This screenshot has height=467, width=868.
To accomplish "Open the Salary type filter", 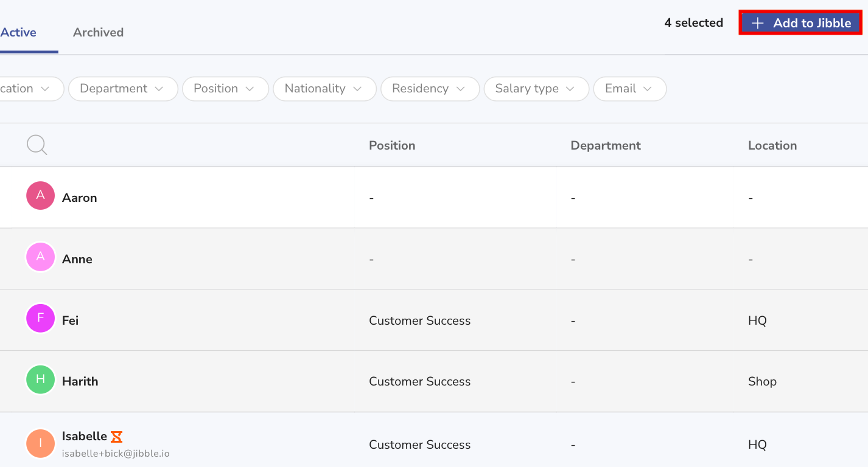I will [536, 89].
